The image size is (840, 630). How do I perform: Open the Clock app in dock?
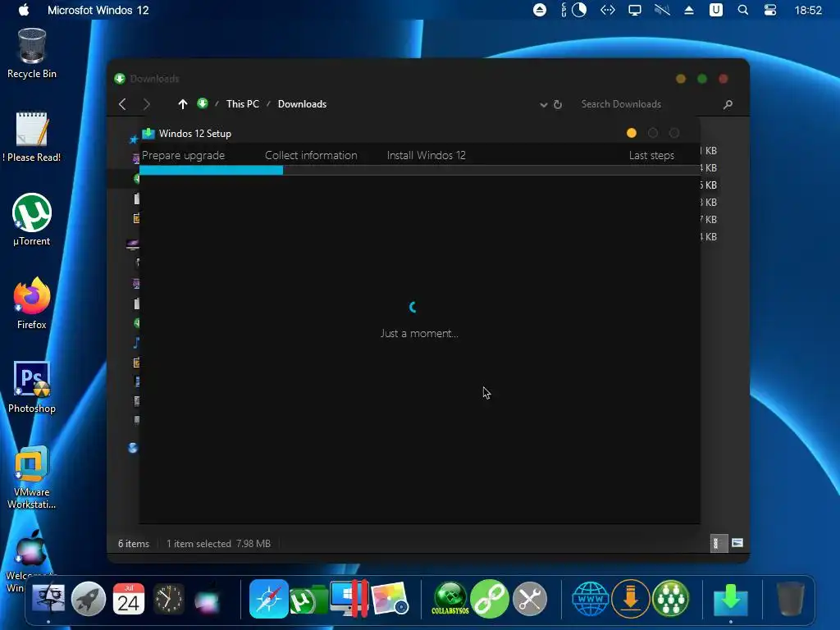pos(169,598)
